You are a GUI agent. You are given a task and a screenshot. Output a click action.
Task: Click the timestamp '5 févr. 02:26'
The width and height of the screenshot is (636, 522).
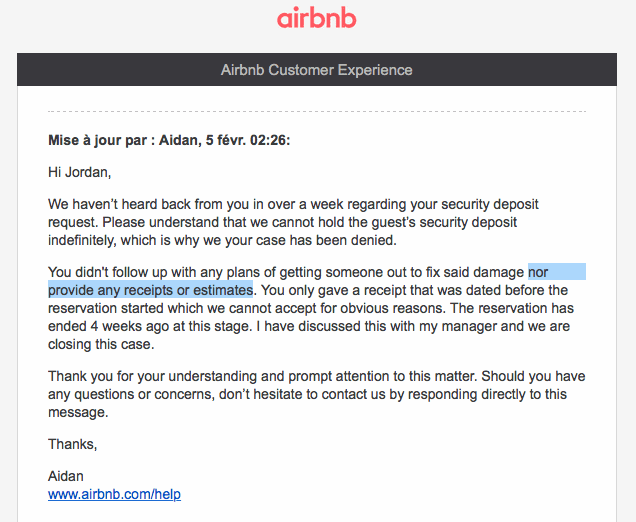coord(248,140)
